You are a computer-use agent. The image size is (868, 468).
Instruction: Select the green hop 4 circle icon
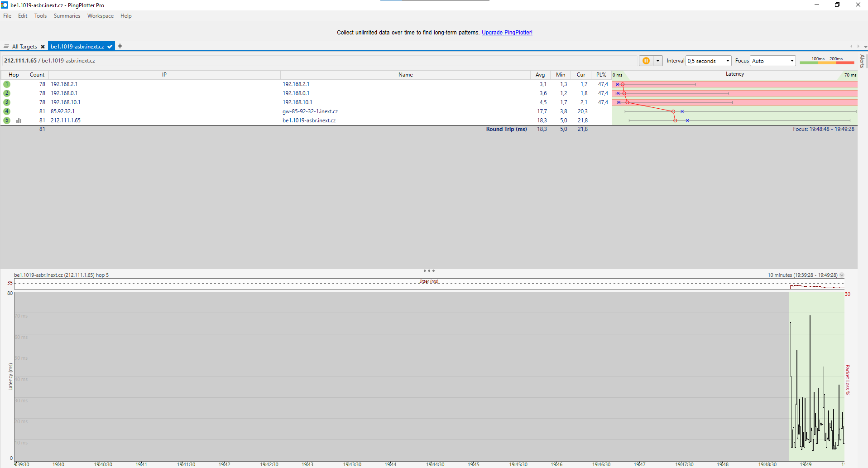tap(7, 111)
